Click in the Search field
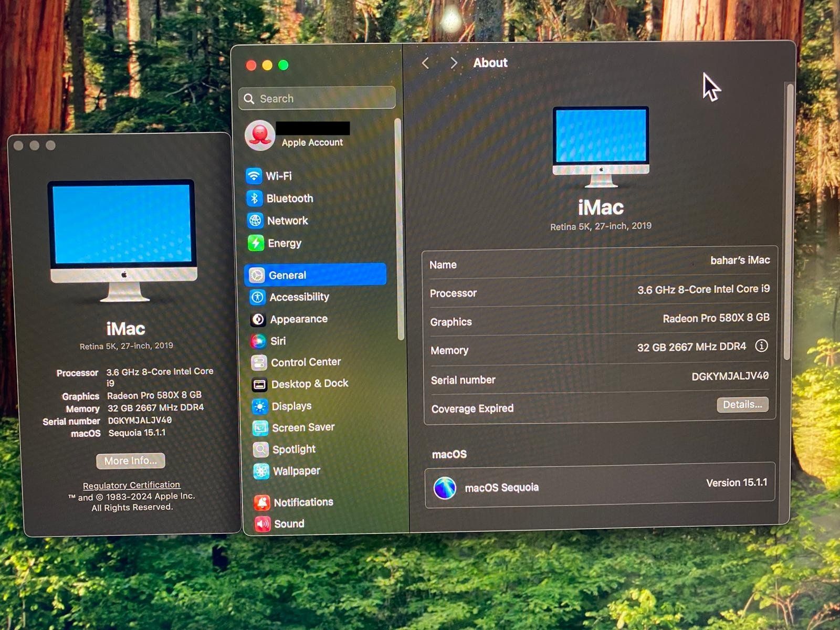The height and width of the screenshot is (630, 840). click(317, 98)
